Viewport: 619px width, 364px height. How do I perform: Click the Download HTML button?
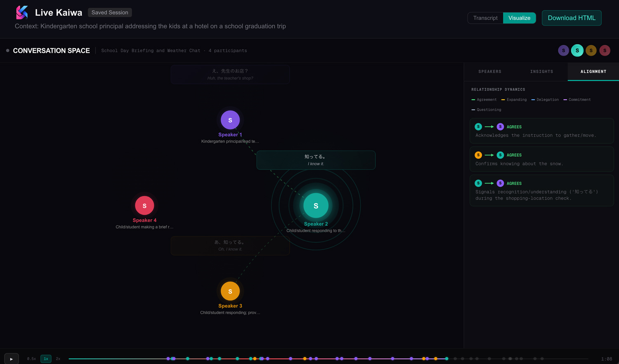tap(572, 18)
